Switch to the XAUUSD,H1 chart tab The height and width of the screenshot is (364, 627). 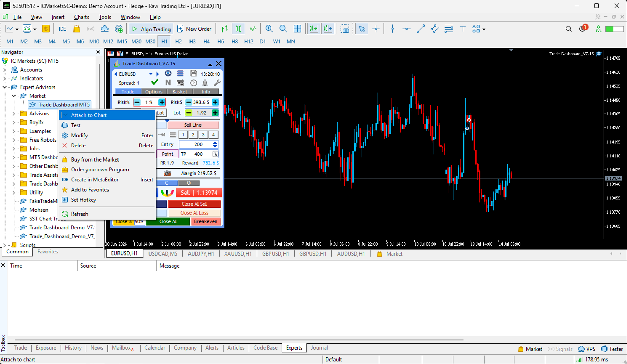pos(238,254)
